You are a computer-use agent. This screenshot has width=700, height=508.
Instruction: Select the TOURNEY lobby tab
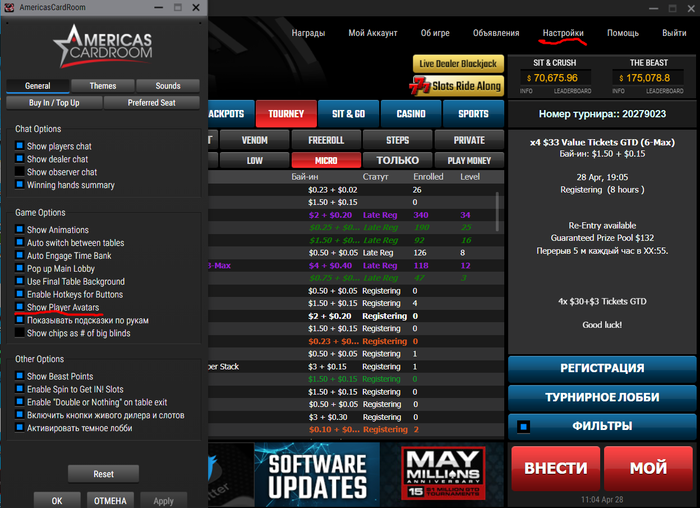286,114
